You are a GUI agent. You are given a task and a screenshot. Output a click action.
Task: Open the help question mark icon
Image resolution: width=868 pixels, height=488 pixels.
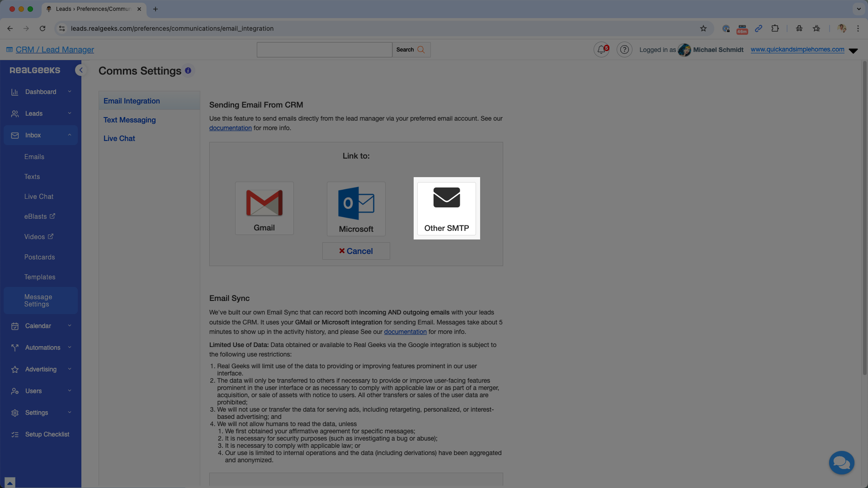[624, 50]
